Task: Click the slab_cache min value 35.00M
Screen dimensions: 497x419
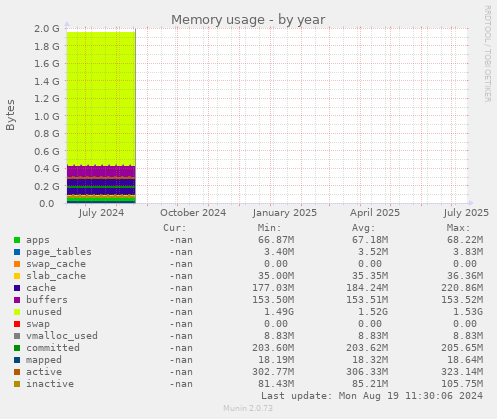Action: click(x=276, y=276)
